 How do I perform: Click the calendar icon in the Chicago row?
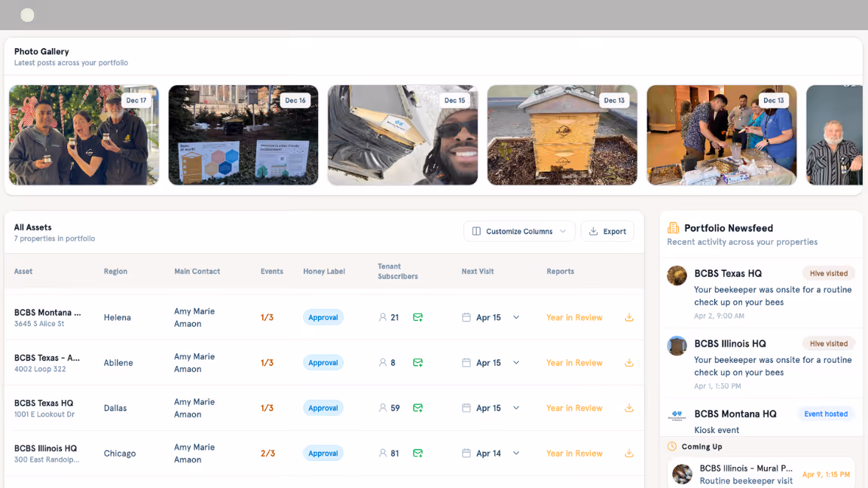pyautogui.click(x=466, y=453)
